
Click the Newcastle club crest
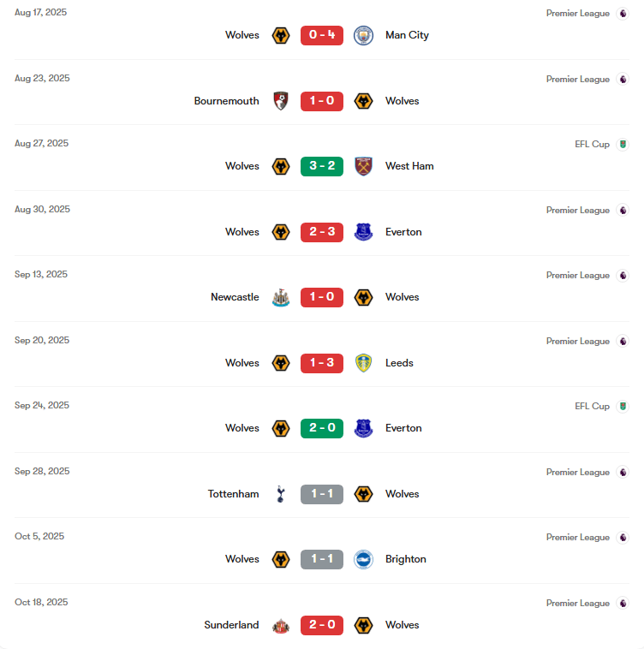pyautogui.click(x=280, y=297)
